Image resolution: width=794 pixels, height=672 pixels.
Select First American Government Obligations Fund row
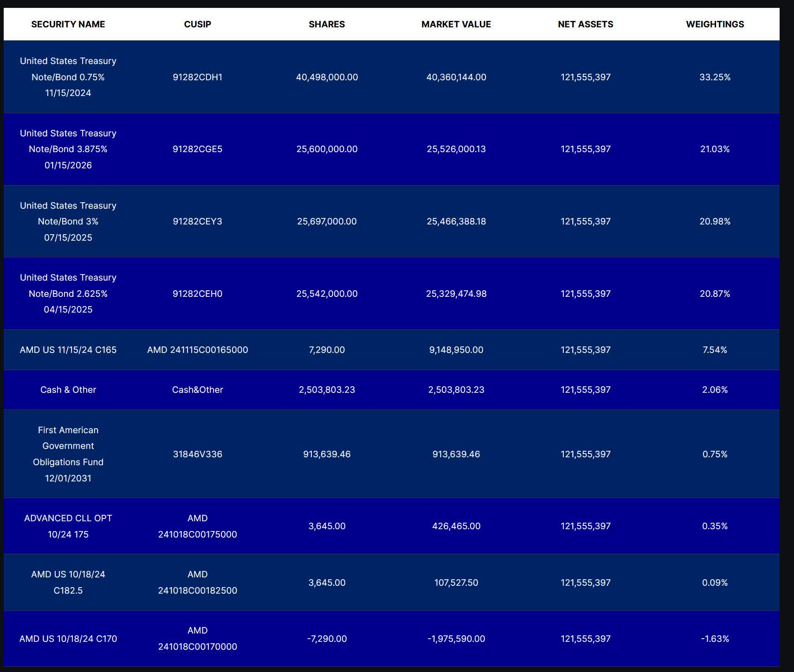pyautogui.click(x=397, y=454)
